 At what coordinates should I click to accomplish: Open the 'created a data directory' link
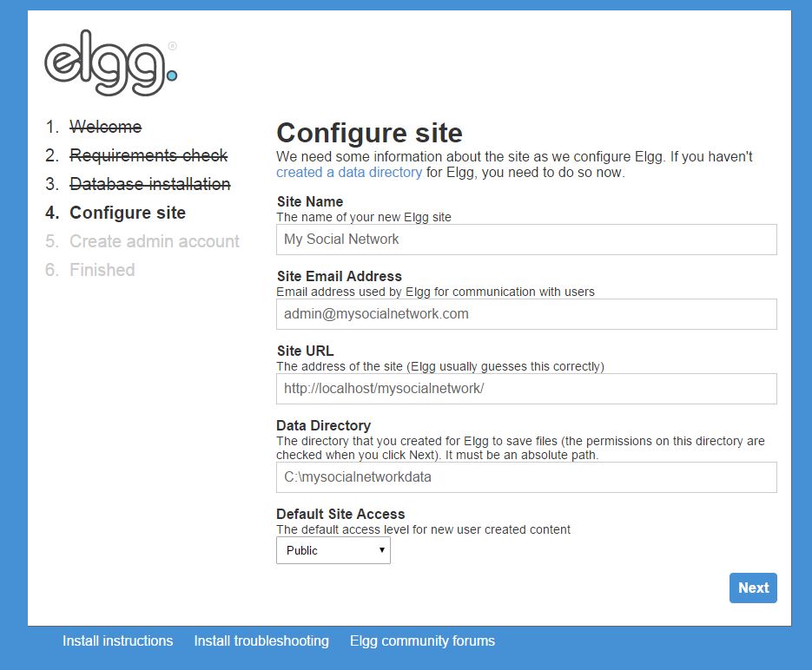coord(349,172)
